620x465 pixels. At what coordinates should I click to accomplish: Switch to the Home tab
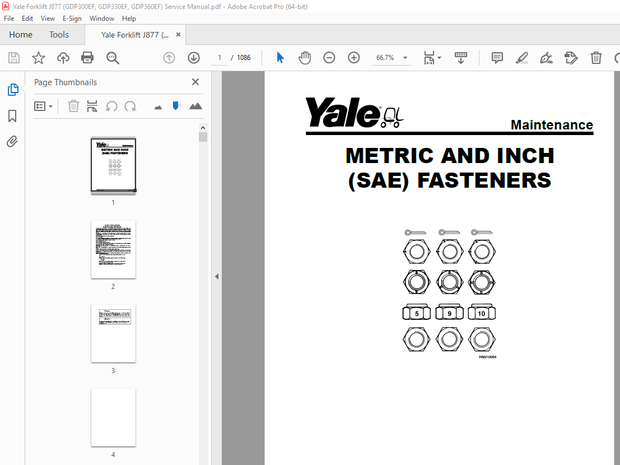coord(21,35)
